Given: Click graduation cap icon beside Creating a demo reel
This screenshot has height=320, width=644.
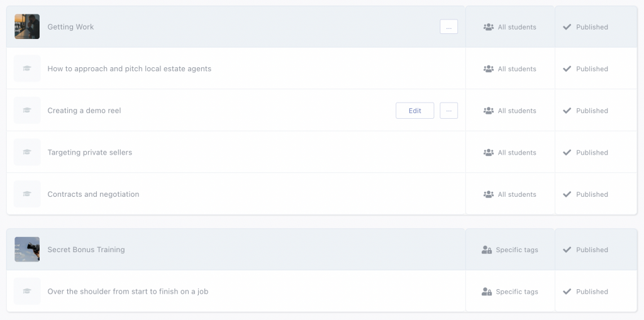Looking at the screenshot, I should [x=27, y=111].
